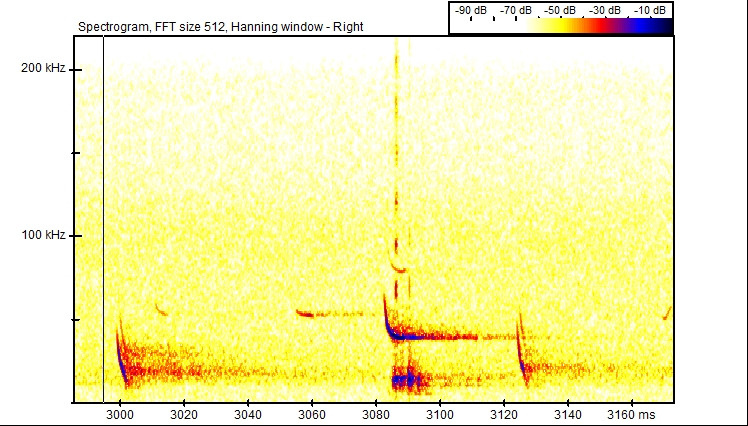The width and height of the screenshot is (748, 426).
Task: Click the 200 kHz frequency axis label
Action: (46, 69)
